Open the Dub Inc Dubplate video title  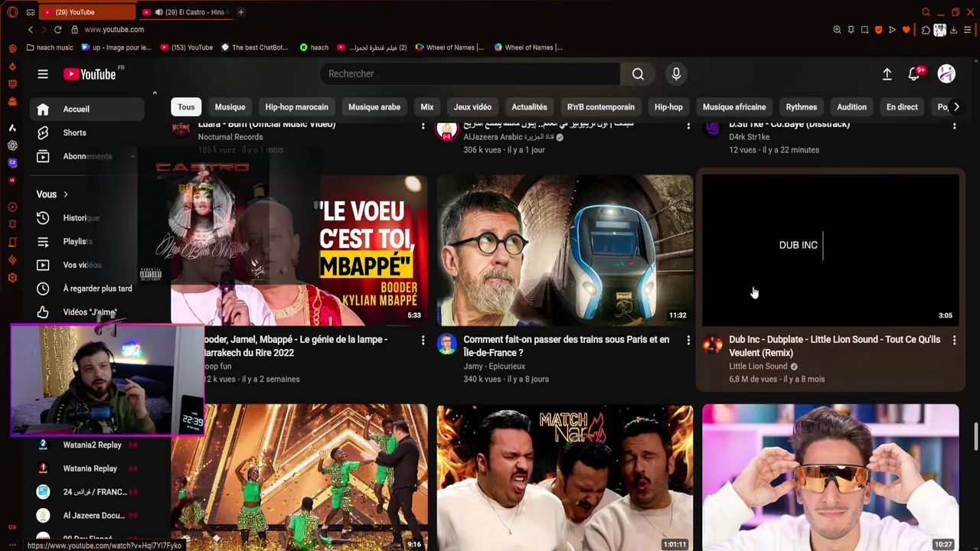835,346
